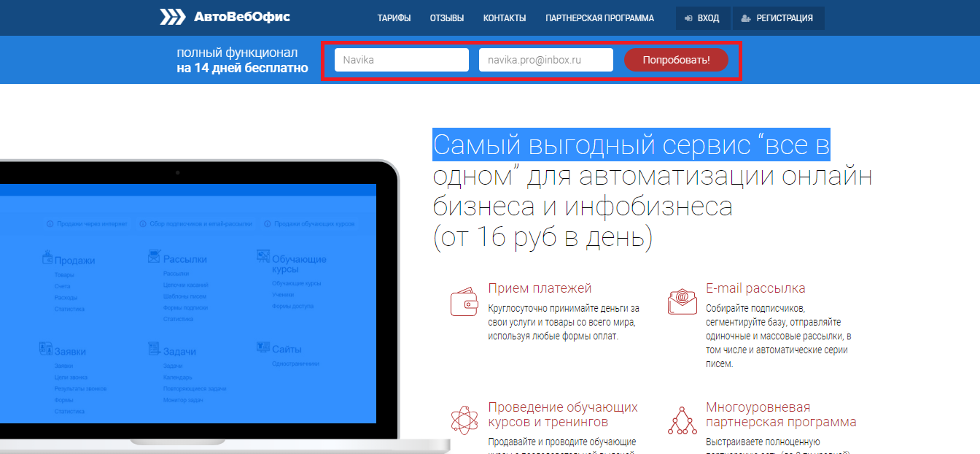The height and width of the screenshot is (454, 980).
Task: Open Партнерская программа in the top menu
Action: coord(599,18)
